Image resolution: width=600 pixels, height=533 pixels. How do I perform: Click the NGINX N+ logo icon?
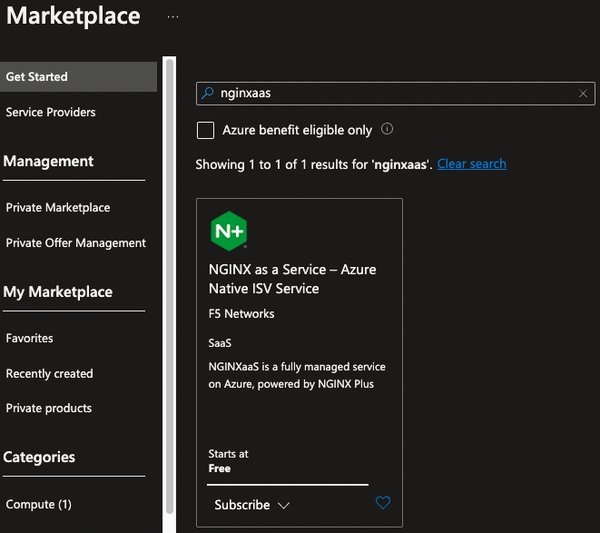(x=228, y=231)
